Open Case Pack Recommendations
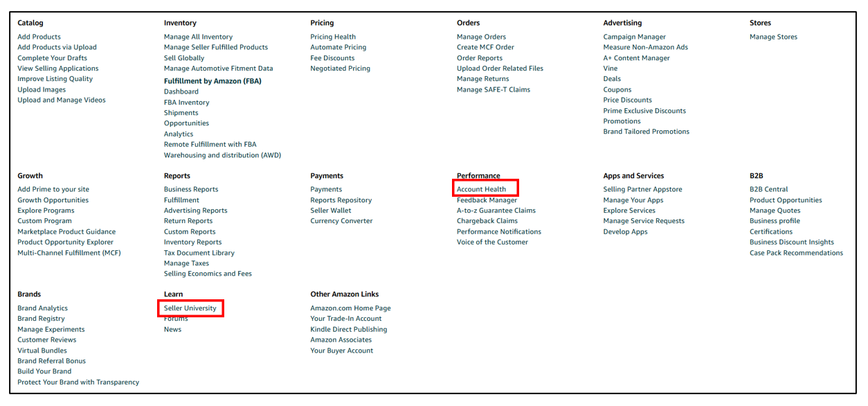Image resolution: width=868 pixels, height=406 pixels. pyautogui.click(x=797, y=253)
